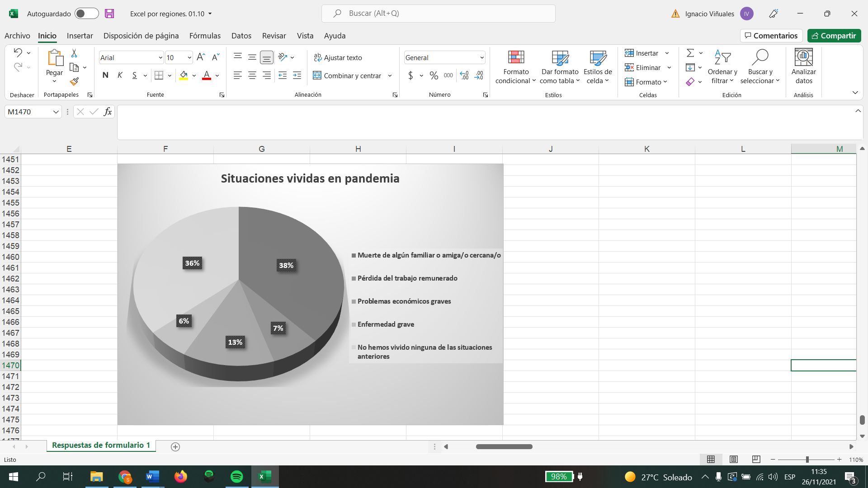This screenshot has height=488, width=868.
Task: Align text to bottom
Action: tap(267, 57)
